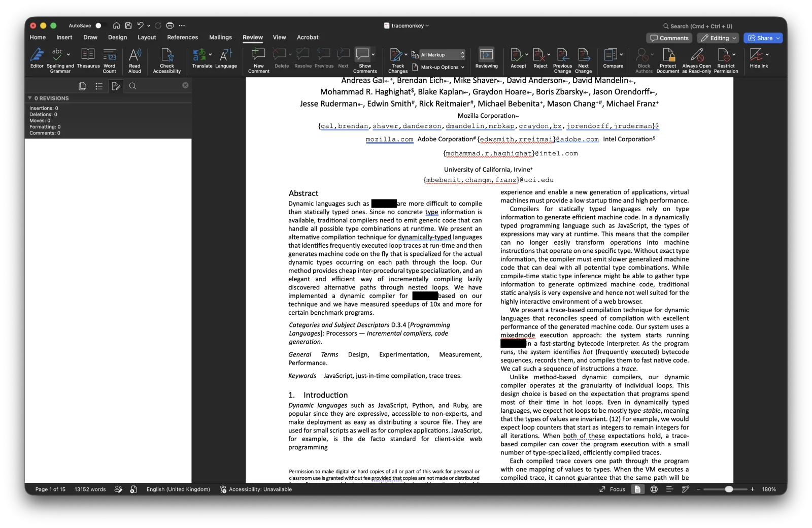Switch to the Insert tab
The height and width of the screenshot is (528, 812).
coord(64,38)
